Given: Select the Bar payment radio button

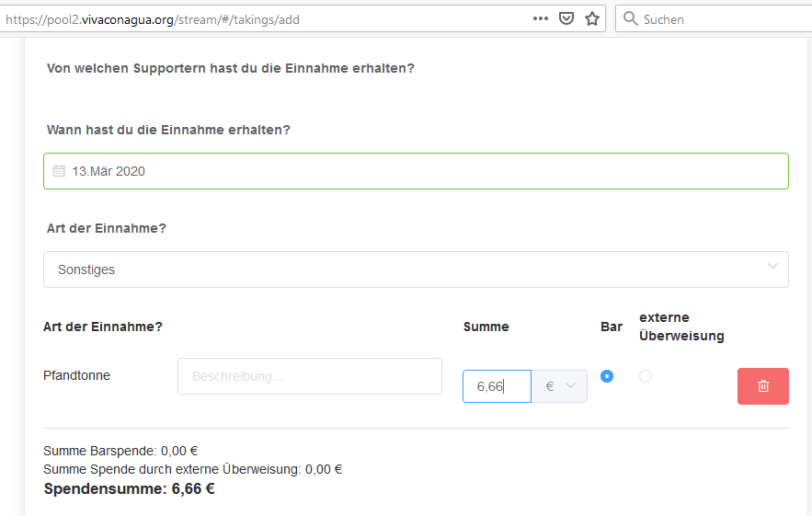Looking at the screenshot, I should pos(607,376).
